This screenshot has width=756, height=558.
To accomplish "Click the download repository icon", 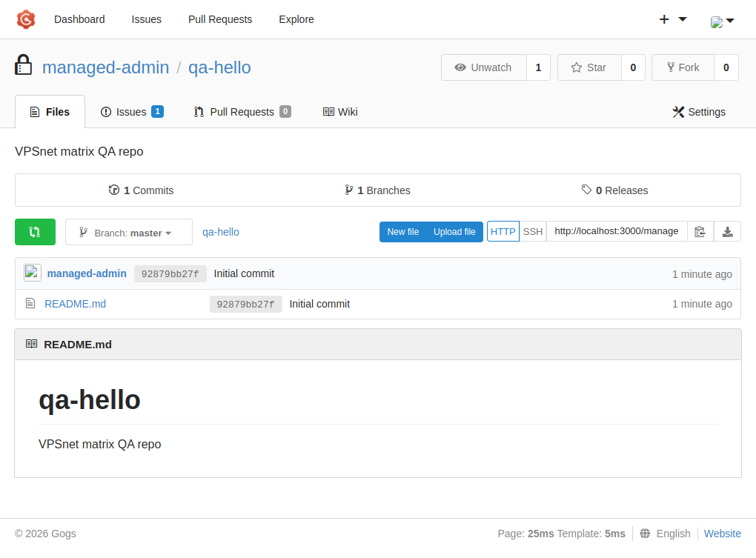I will pos(728,232).
